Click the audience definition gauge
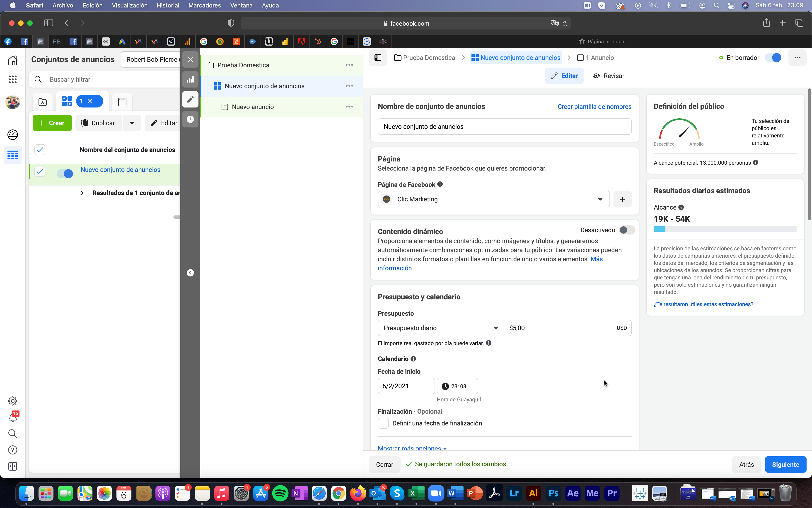Image resolution: width=812 pixels, height=508 pixels. (679, 128)
